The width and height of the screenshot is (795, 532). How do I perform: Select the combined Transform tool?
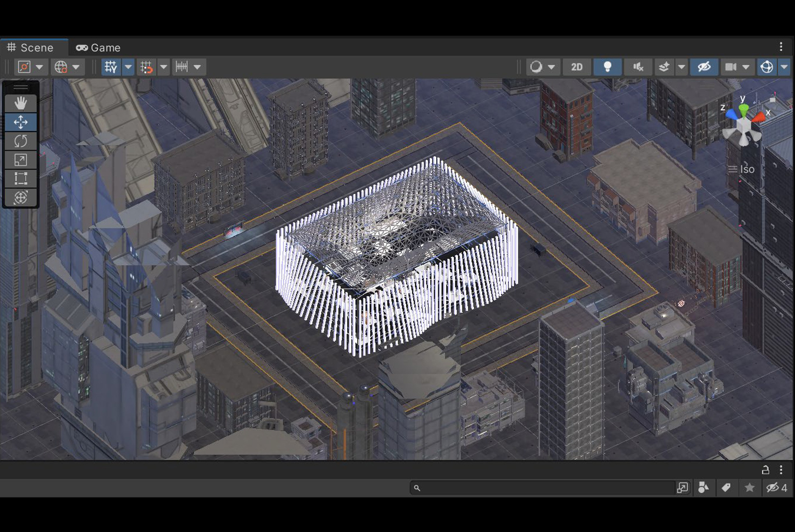tap(21, 197)
